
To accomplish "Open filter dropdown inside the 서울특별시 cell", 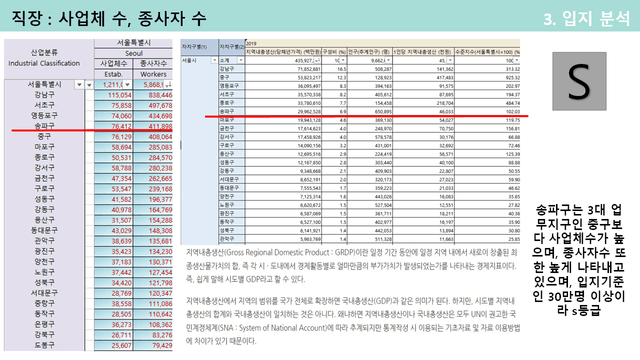I will pos(79,84).
